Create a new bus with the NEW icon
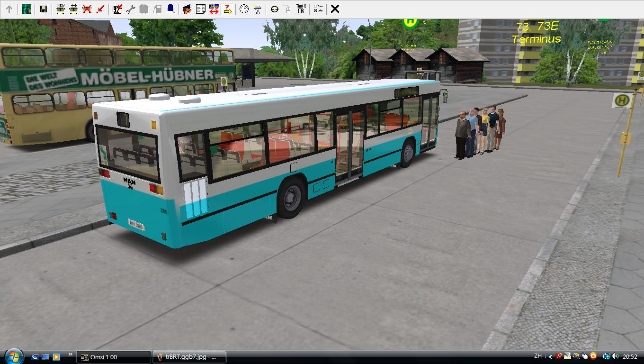This screenshot has height=364, width=644. [x=60, y=9]
